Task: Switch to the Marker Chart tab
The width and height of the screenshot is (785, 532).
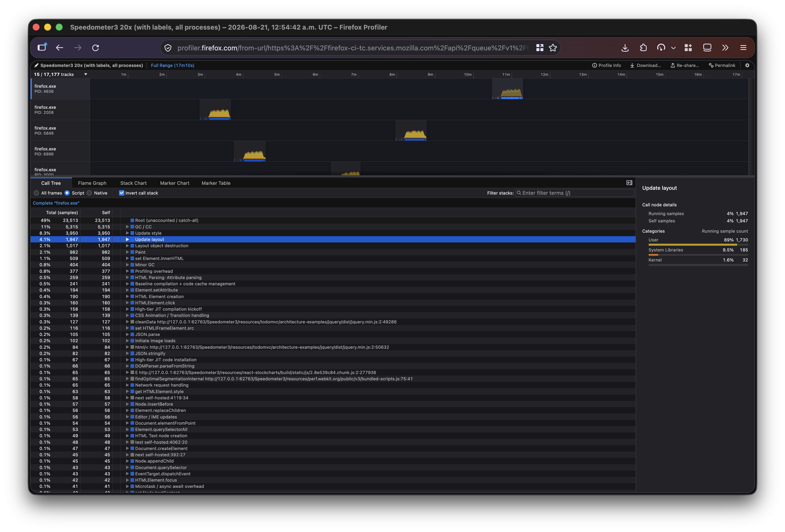Action: 175,183
